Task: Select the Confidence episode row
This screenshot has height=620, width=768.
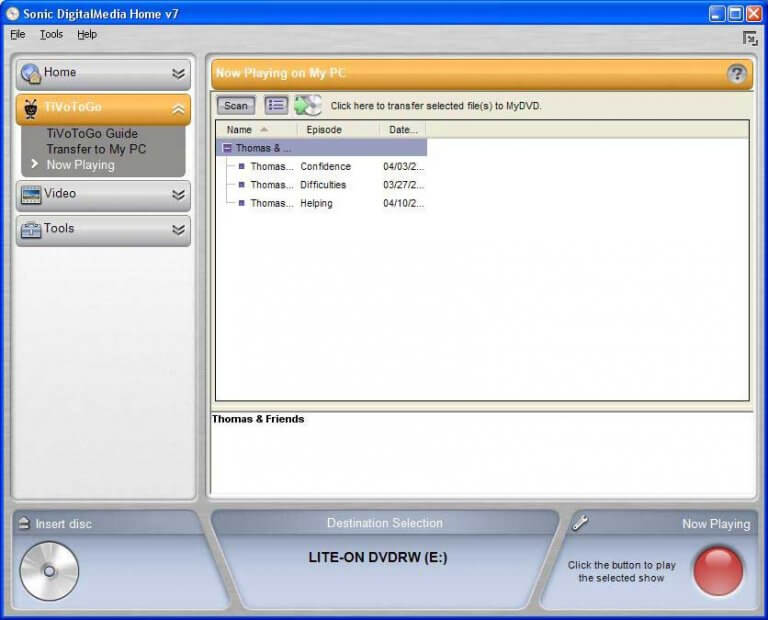Action: click(325, 166)
